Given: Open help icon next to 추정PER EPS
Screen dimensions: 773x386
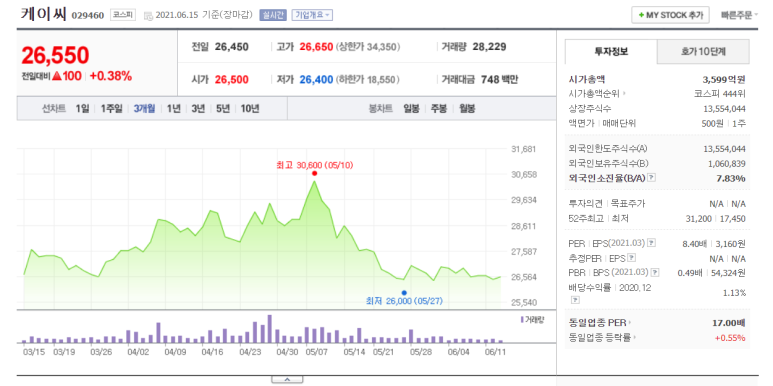Looking at the screenshot, I should click(632, 257).
